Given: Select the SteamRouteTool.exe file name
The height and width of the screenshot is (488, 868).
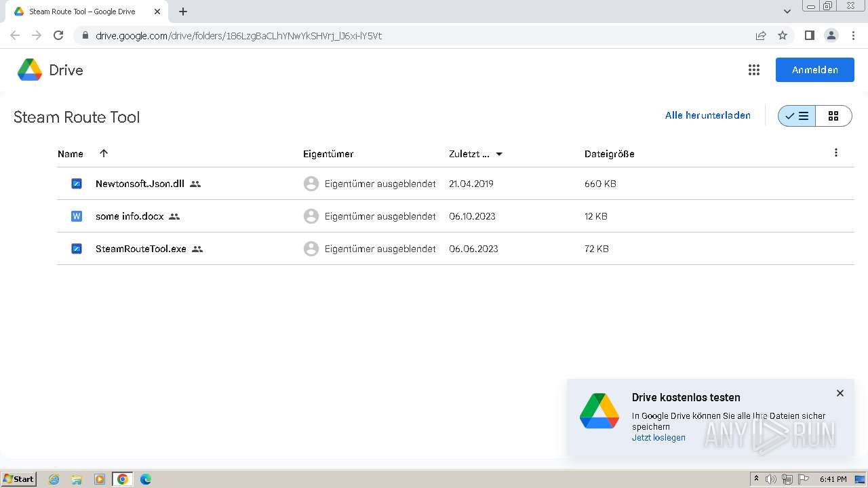Looking at the screenshot, I should 141,249.
